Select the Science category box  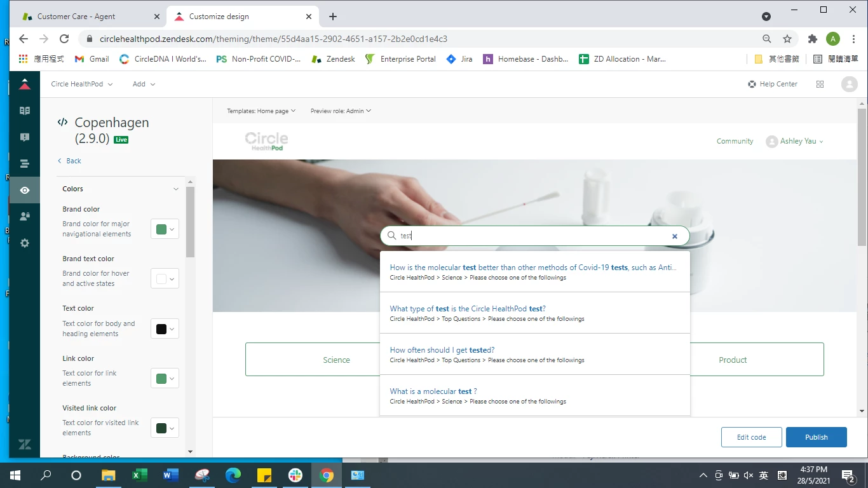tap(313, 360)
